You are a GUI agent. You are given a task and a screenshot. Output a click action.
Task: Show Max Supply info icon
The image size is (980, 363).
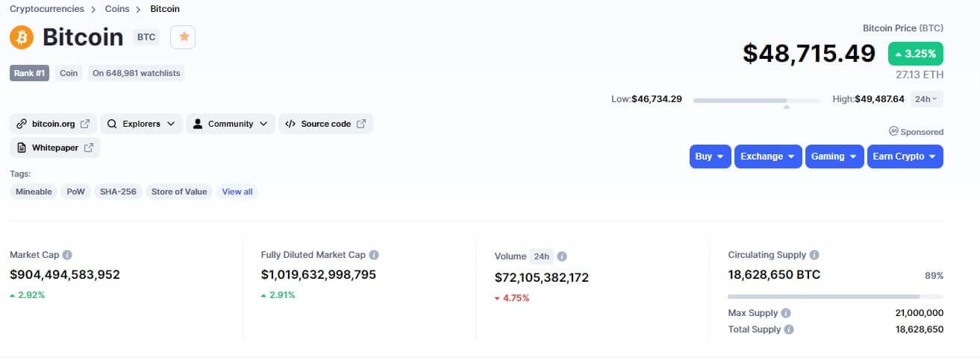tap(786, 313)
